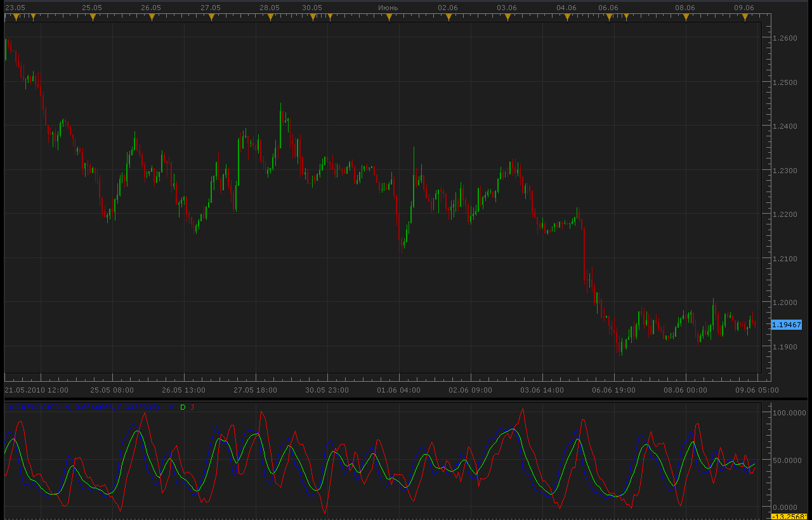Click the 50.0000 indicator scale label

[x=789, y=460]
